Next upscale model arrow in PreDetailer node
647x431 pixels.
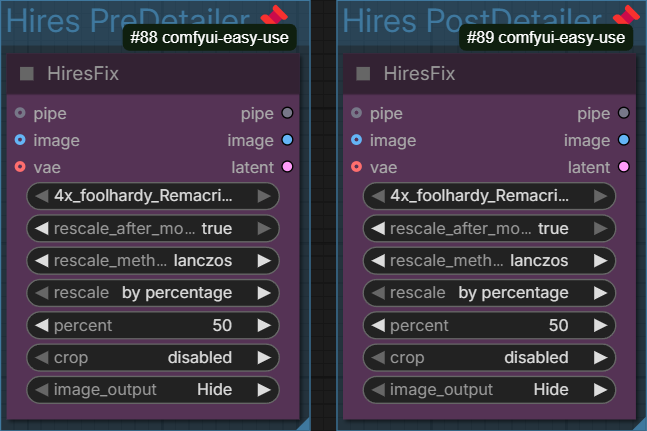(x=264, y=196)
